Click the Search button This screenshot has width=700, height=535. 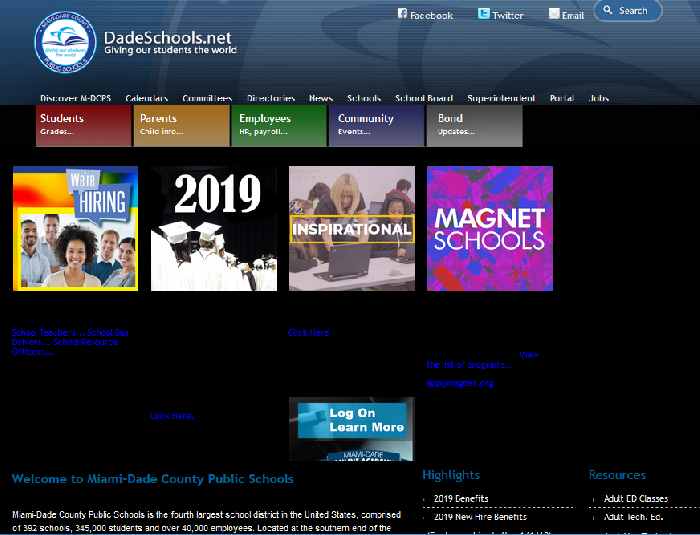[x=628, y=10]
